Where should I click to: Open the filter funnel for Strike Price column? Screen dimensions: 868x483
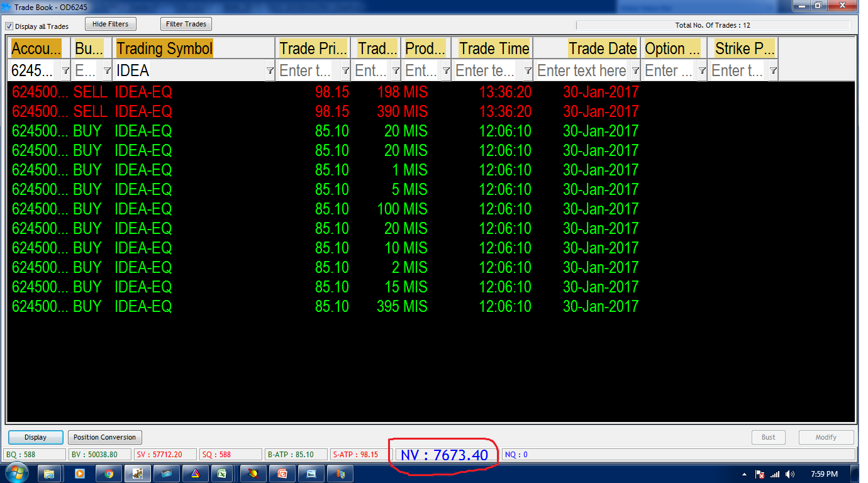(773, 71)
